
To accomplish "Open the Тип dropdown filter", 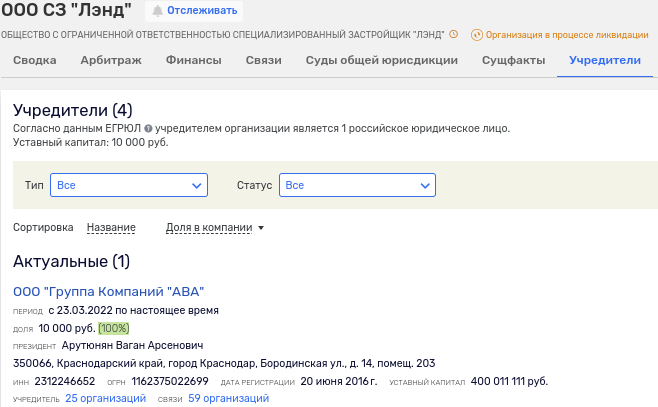I will (130, 185).
